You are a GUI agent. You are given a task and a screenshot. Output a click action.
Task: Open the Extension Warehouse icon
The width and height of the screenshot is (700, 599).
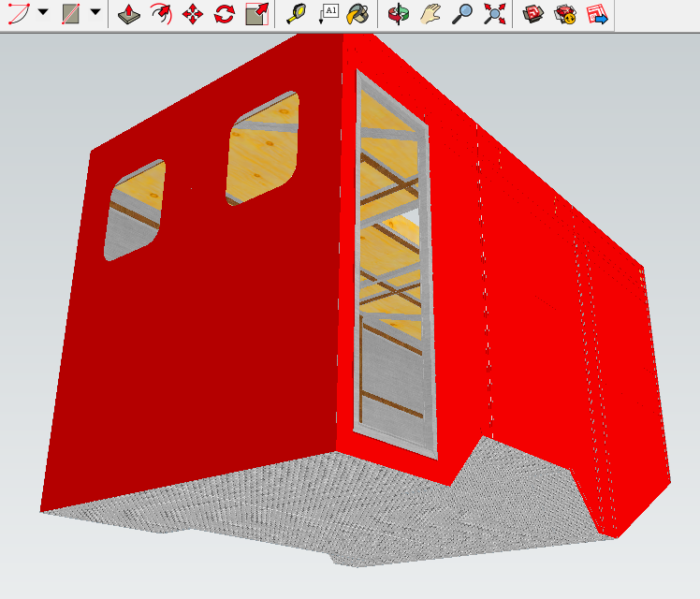[565, 14]
